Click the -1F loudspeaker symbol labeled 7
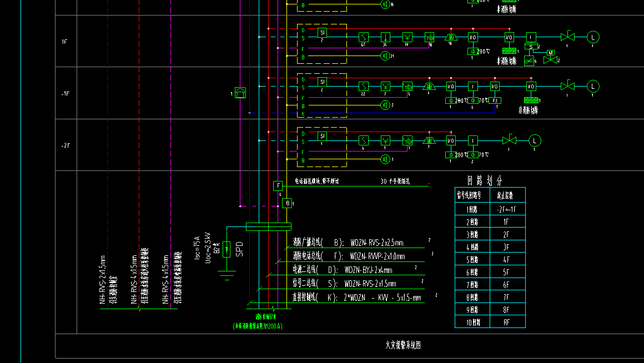 pos(385,105)
